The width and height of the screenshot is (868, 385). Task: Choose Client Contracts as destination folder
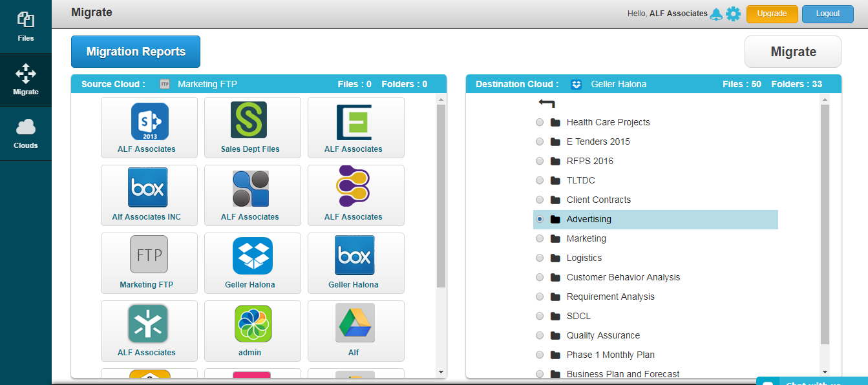click(x=540, y=200)
